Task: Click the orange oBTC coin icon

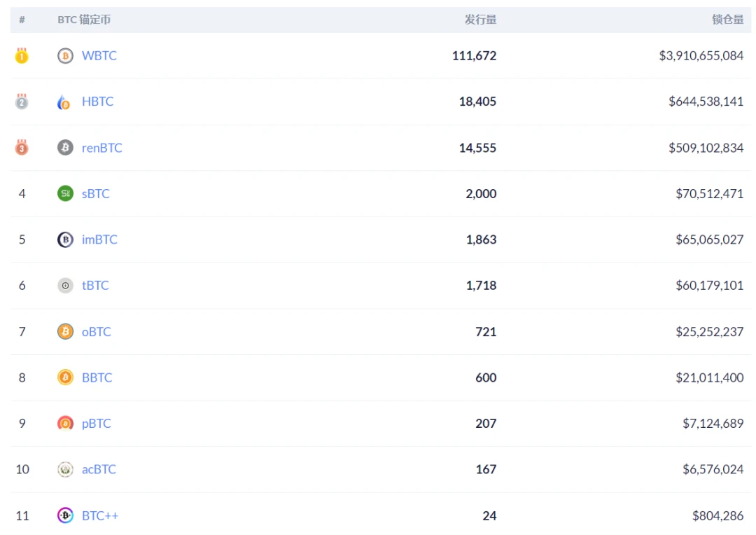Action: tap(66, 331)
